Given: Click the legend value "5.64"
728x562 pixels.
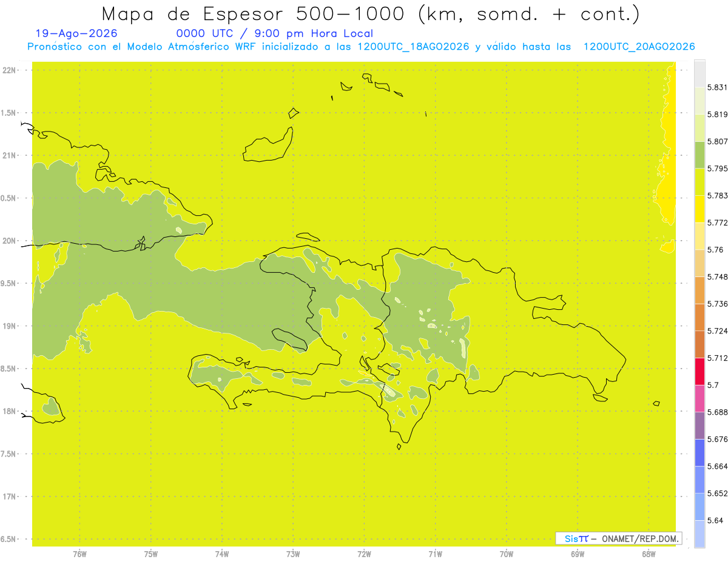Looking at the screenshot, I should [x=715, y=520].
